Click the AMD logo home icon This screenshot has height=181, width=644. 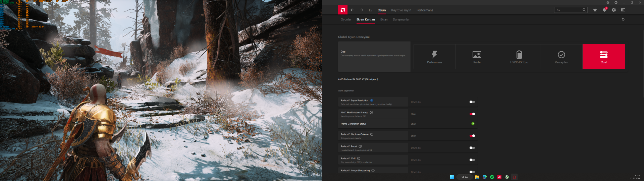pyautogui.click(x=342, y=10)
